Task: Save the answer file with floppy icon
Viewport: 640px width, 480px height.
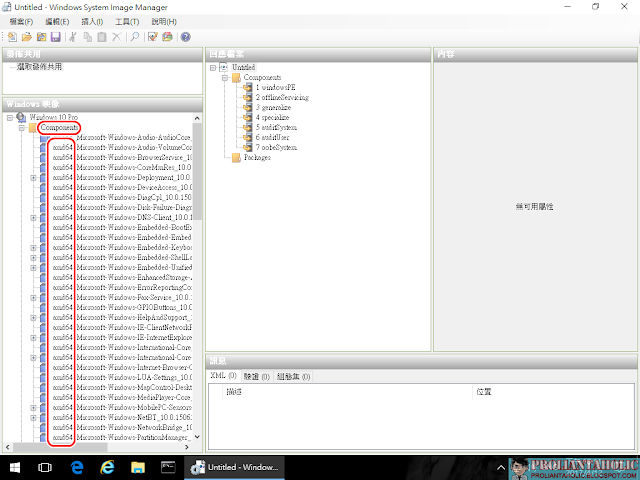Action: pos(56,37)
